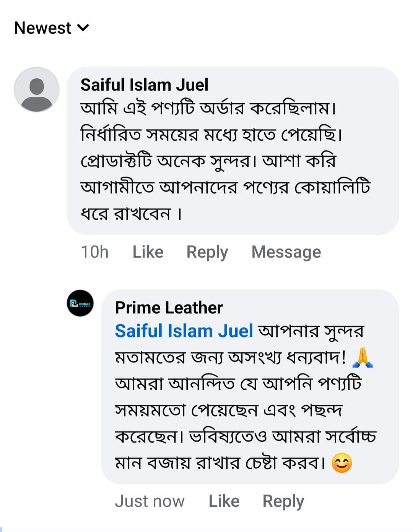
Task: Open the Just now reply timestamp
Action: (150, 501)
